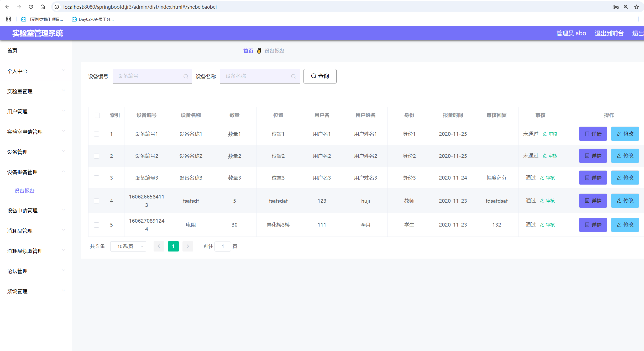Go back using browser back arrow
Screen dimensions: 644x351
[7, 7]
